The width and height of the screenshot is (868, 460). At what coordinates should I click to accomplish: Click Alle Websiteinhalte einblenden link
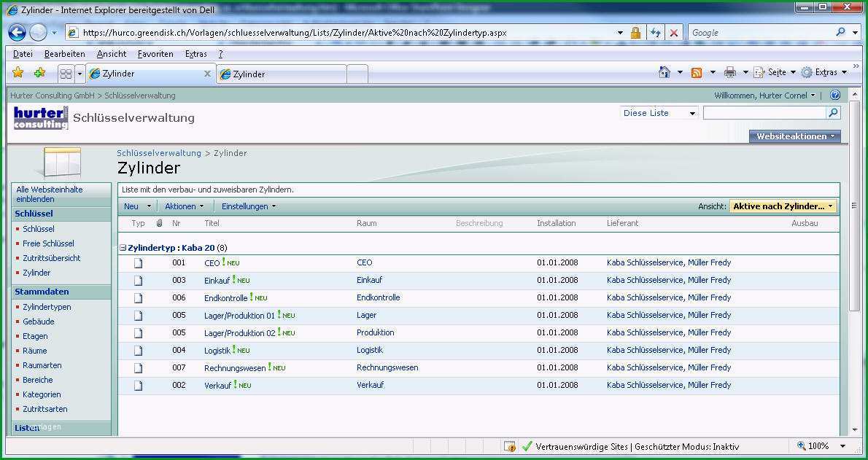point(50,195)
